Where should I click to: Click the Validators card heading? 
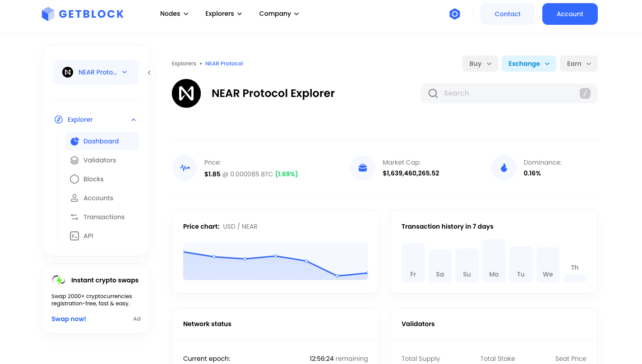click(418, 324)
